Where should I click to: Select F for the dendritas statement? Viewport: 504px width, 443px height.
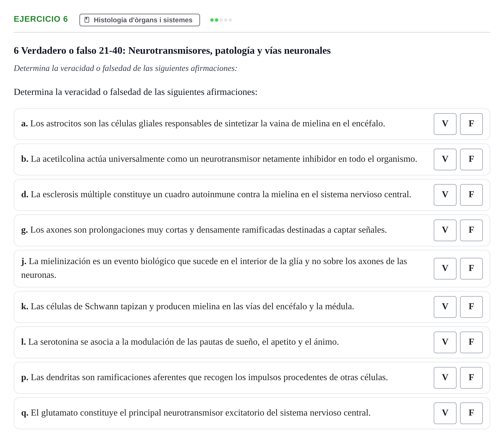[x=471, y=378]
